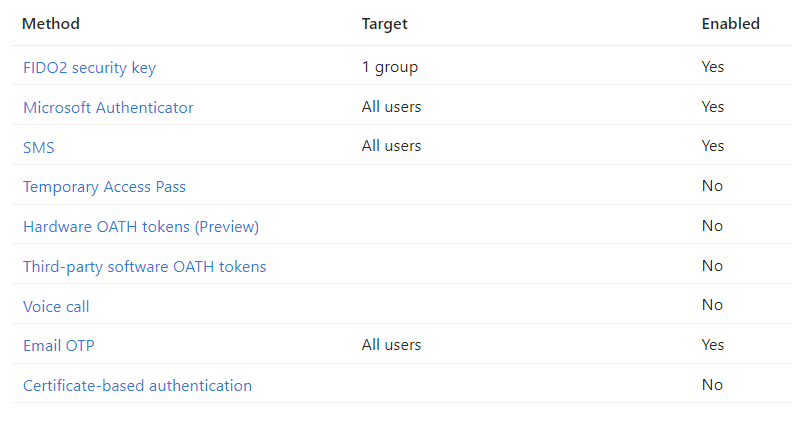Open the Email OTP method link
Screen dimensions: 792x423
click(x=59, y=346)
